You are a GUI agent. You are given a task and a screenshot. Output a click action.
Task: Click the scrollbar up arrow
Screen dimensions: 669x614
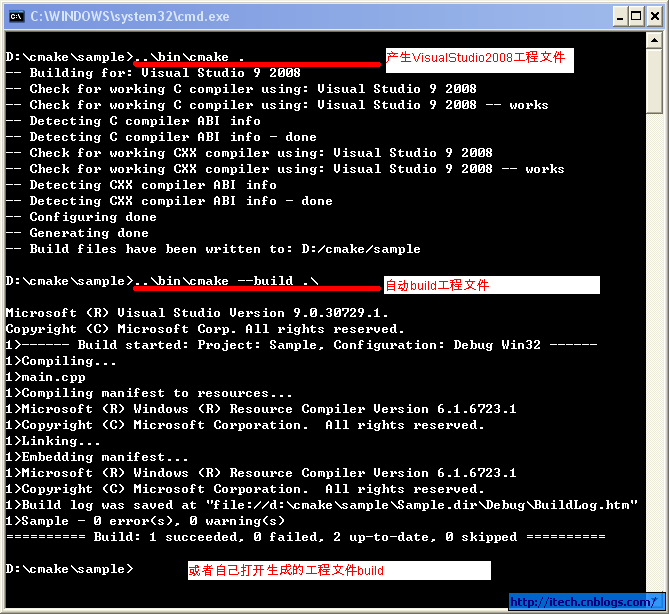click(x=654, y=41)
